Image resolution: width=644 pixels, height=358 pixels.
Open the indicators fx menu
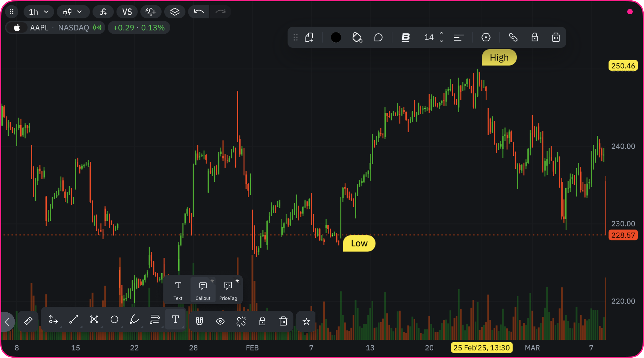pos(103,12)
